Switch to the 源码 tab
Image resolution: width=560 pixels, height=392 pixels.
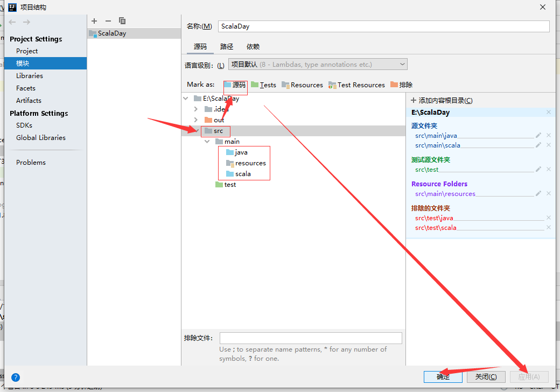200,47
